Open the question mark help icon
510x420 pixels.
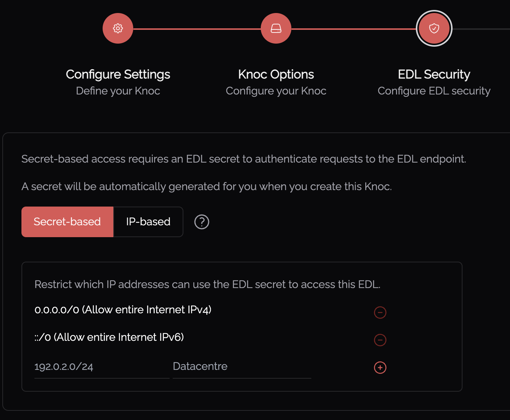202,222
